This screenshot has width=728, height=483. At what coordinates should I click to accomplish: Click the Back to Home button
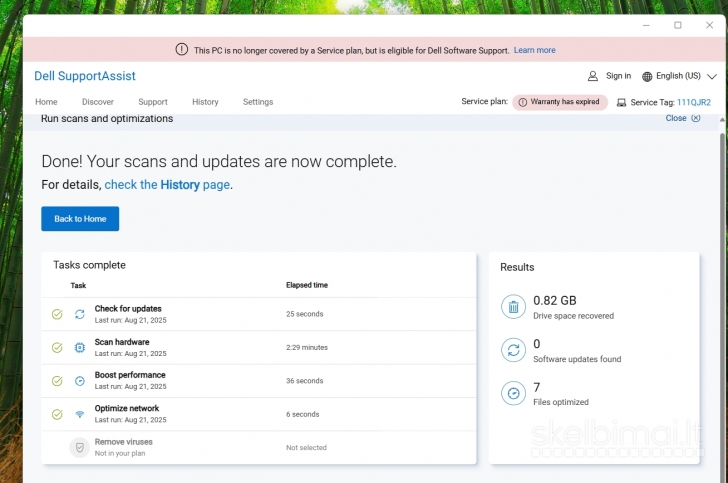pyautogui.click(x=80, y=219)
